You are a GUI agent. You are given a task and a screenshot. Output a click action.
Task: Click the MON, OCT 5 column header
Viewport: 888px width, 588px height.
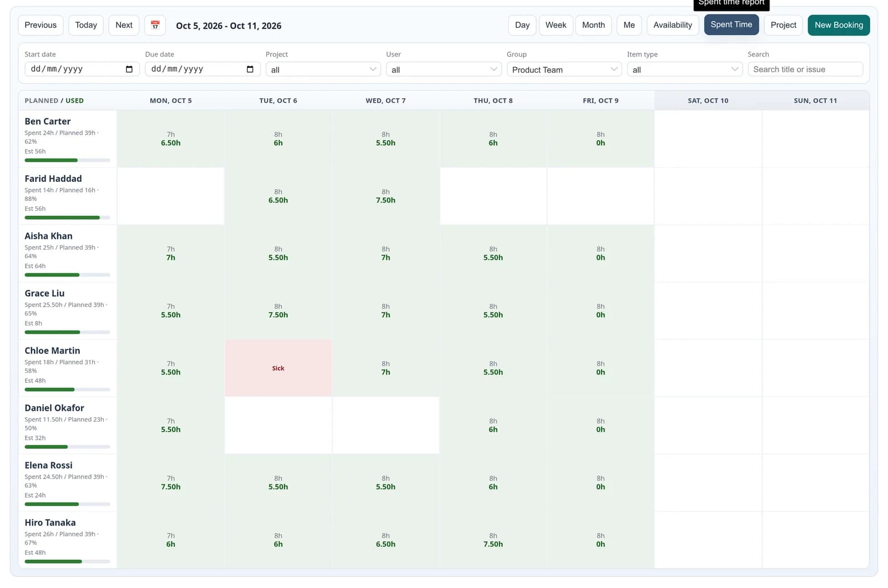171,100
